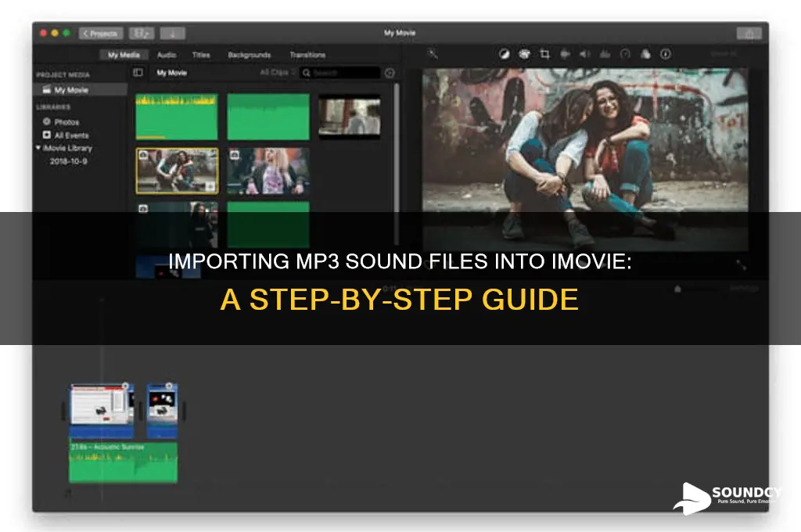Click the transition handle between timeline clips
This screenshot has height=532, width=801.
pos(141,411)
